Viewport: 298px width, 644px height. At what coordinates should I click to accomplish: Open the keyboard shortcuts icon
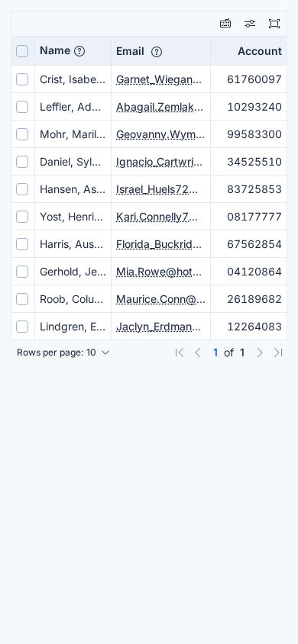pyautogui.click(x=225, y=24)
